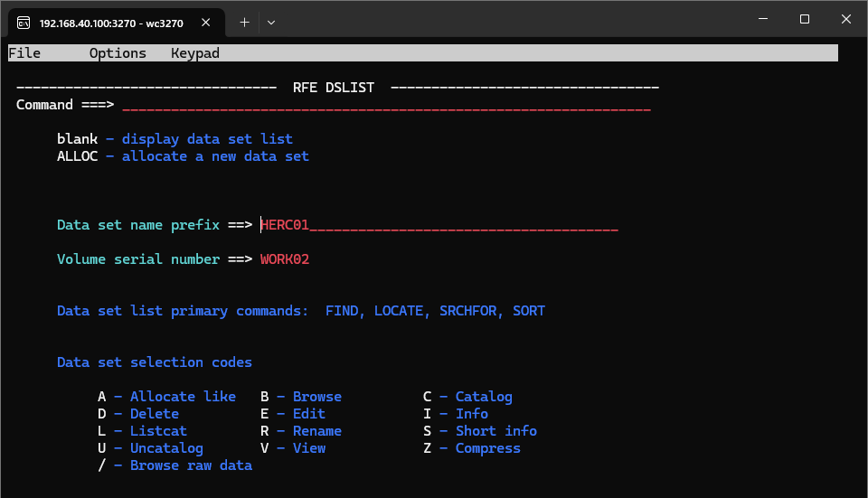Click the Data set name prefix field
868x498 pixels.
pos(439,225)
